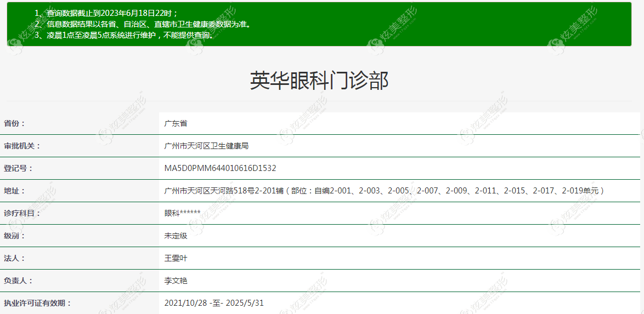Select the 诊疗科目 label
644x314 pixels.
(22, 213)
